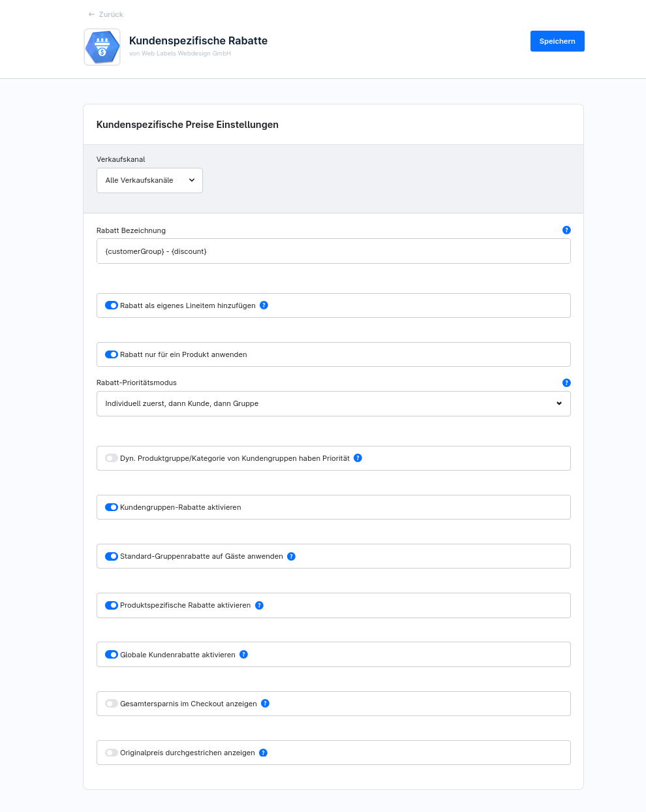This screenshot has height=812, width=646.
Task: Show help for Originalpreis durchgestrichen anzeigen
Action: 264,753
